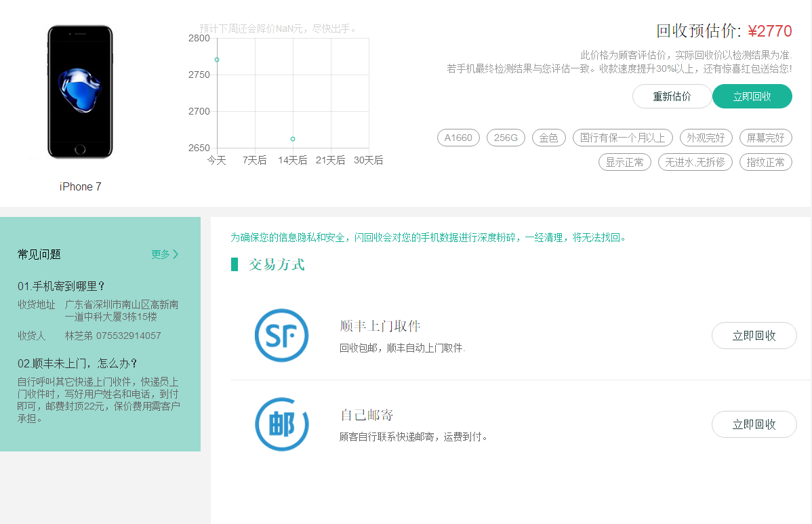Click the 国行有保一个月以上 tag
This screenshot has height=524, width=812.
(x=622, y=138)
